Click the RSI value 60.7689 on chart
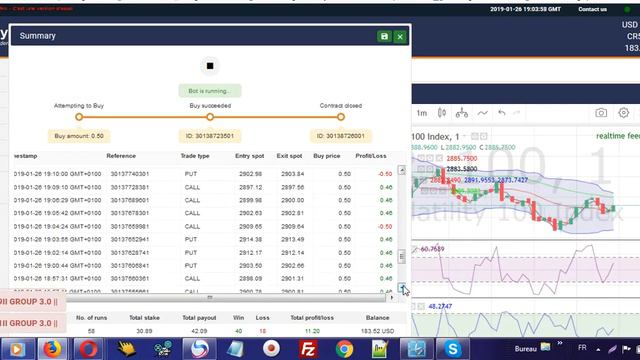This screenshot has width=640, height=360. point(432,249)
